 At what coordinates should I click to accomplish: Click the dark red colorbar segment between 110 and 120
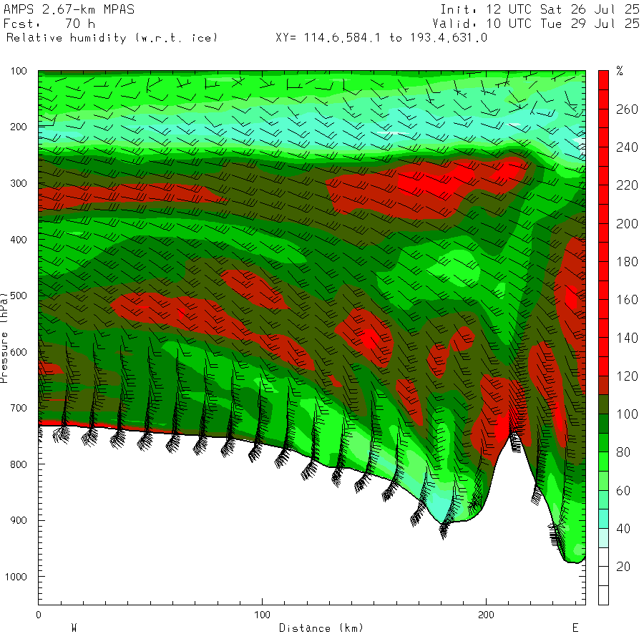603,385
